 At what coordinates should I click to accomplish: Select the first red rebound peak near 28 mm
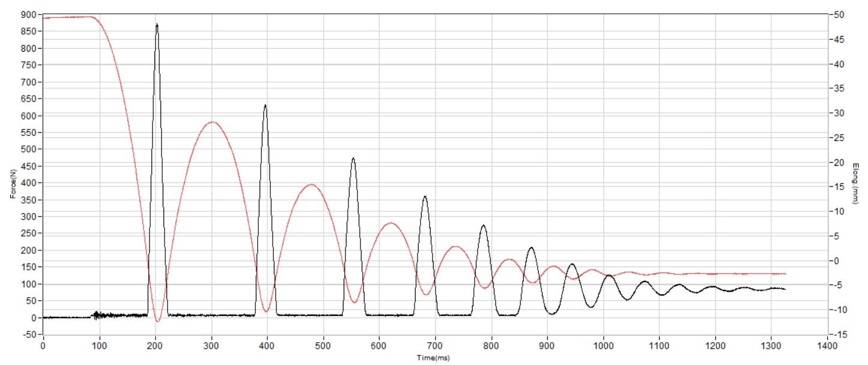tap(212, 122)
